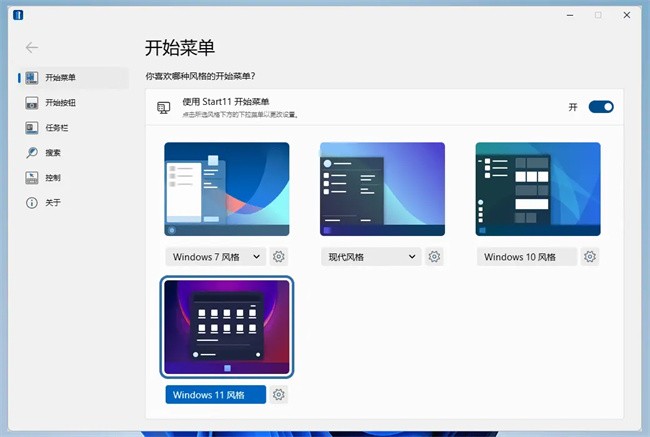Select the 开始菜单 sidebar item
Image resolution: width=650 pixels, height=437 pixels.
click(60, 78)
